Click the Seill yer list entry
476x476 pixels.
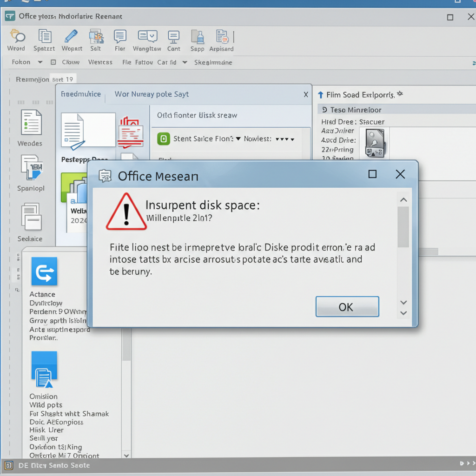(x=44, y=438)
